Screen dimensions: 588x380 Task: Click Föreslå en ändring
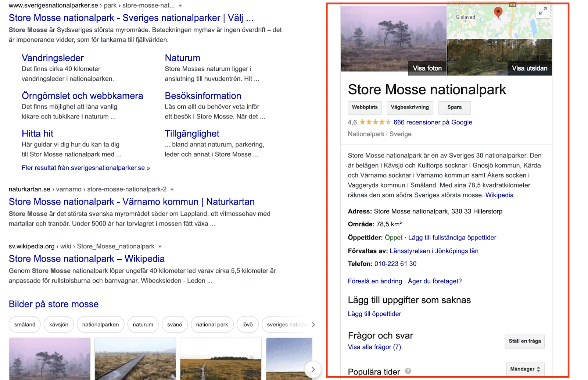pos(375,281)
